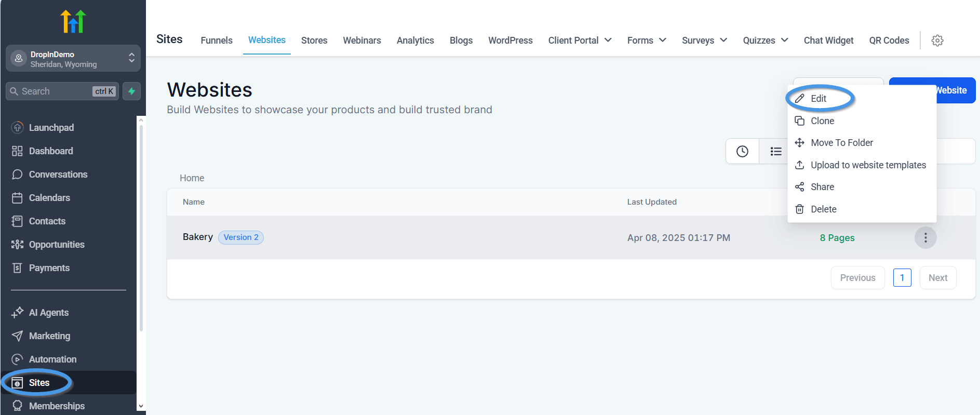Choose Edit from the context menu

[x=862, y=99]
